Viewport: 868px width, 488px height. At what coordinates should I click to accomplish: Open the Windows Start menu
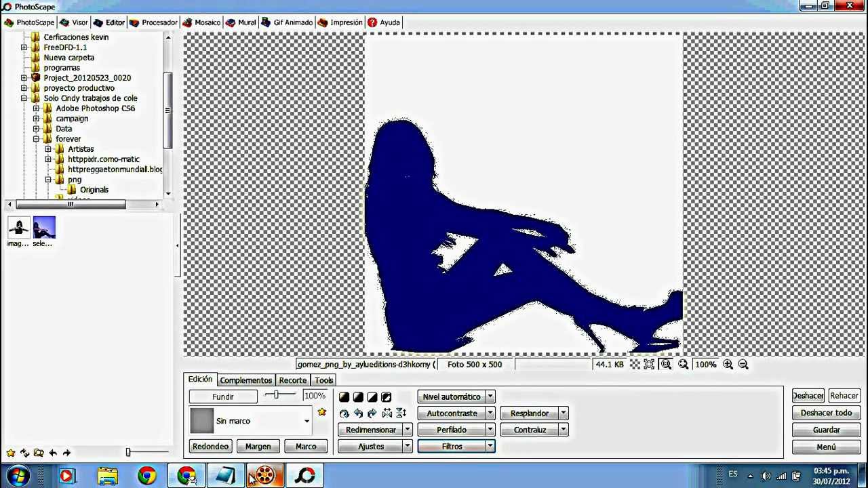click(18, 476)
